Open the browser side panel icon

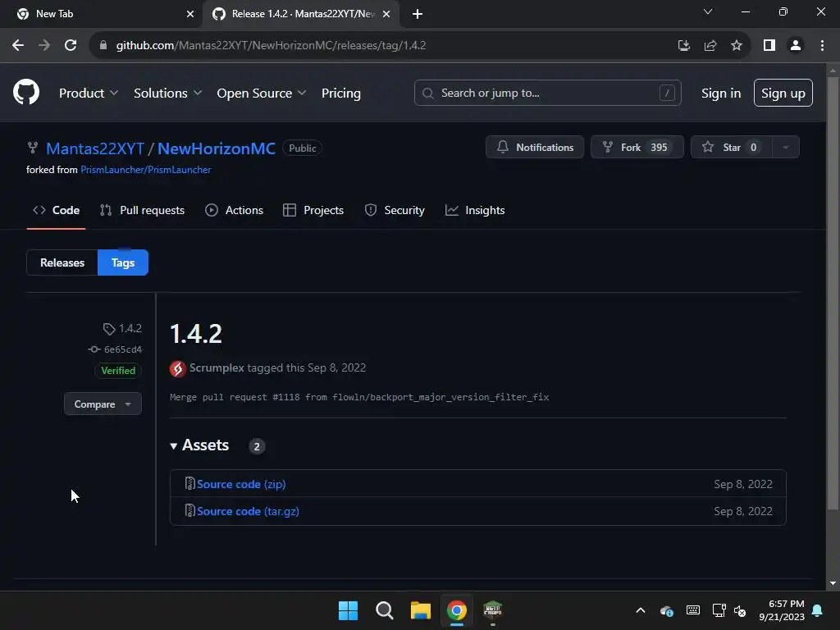tap(769, 46)
